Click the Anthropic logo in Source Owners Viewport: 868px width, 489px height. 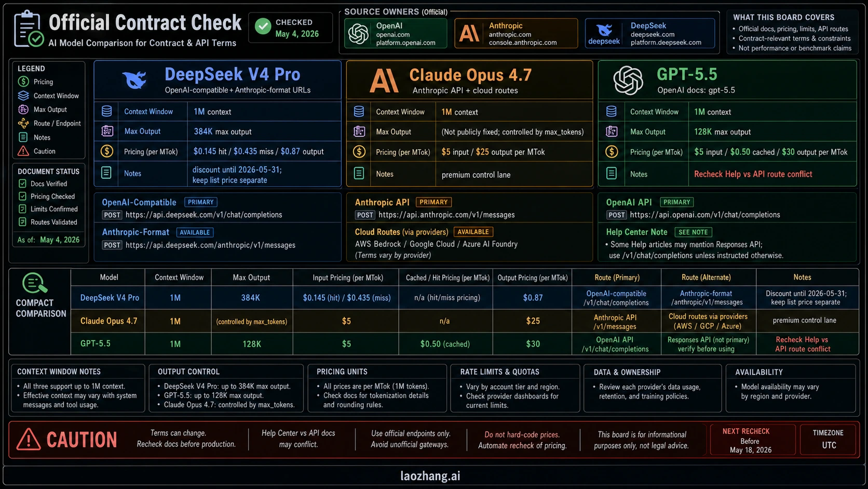point(469,34)
